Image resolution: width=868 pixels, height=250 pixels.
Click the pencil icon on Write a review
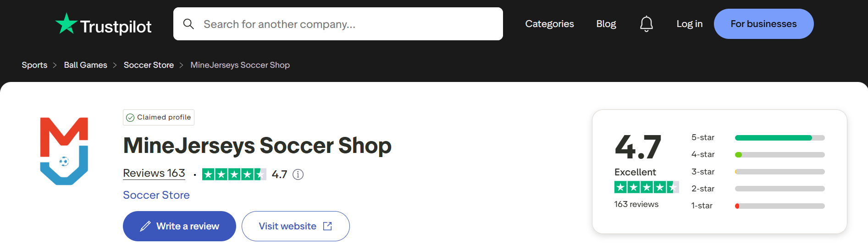coord(145,226)
